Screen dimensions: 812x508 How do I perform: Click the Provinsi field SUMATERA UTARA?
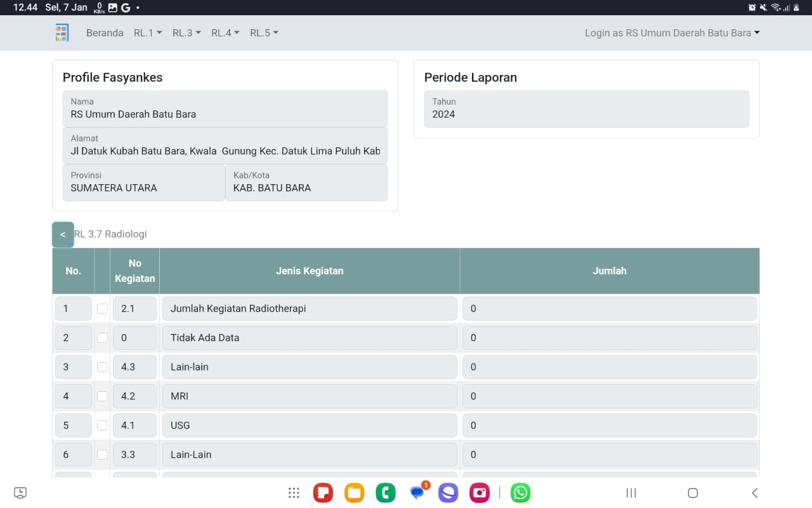[144, 182]
